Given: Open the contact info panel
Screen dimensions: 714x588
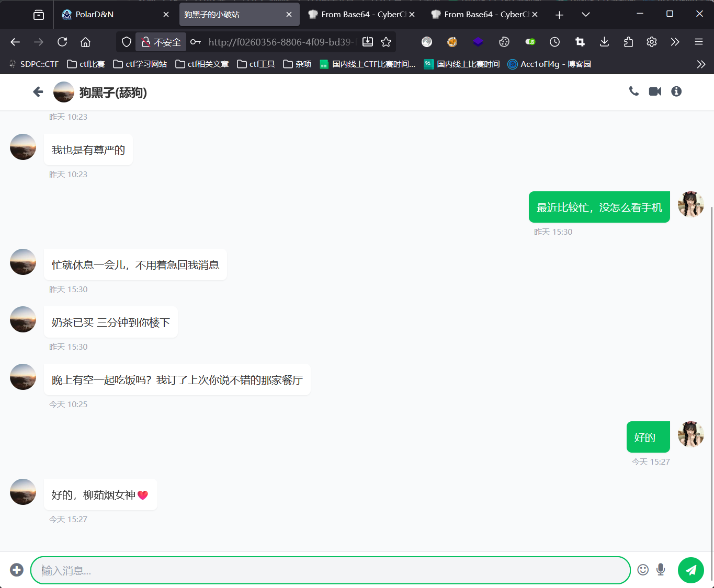Looking at the screenshot, I should (676, 91).
